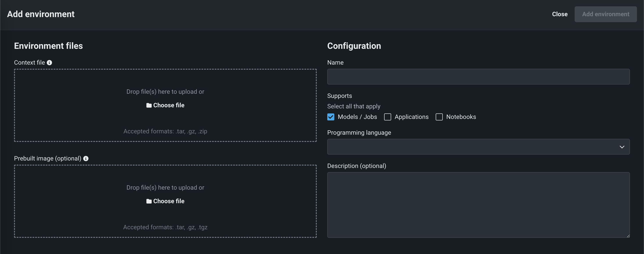
Task: Click folder icon in Prebuilt image area
Action: tap(149, 201)
